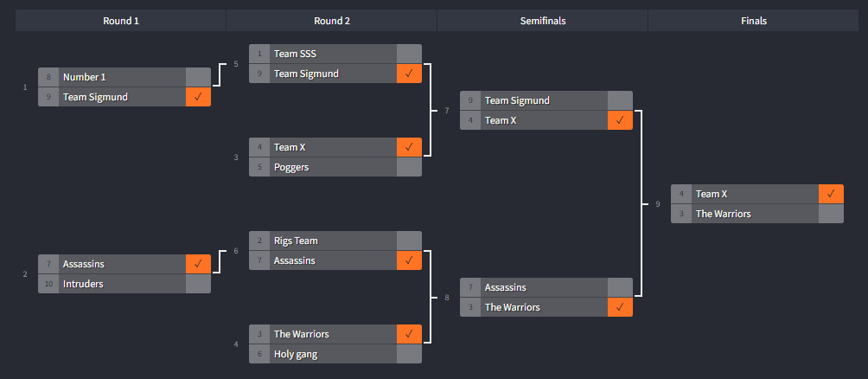Click the checkmark beside Assassins in Round 2
Viewport: 868px width, 379px height.
pyautogui.click(x=409, y=260)
